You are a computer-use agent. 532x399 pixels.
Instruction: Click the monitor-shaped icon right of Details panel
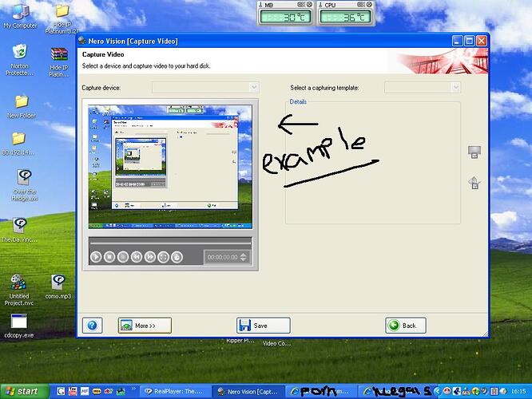(x=474, y=152)
